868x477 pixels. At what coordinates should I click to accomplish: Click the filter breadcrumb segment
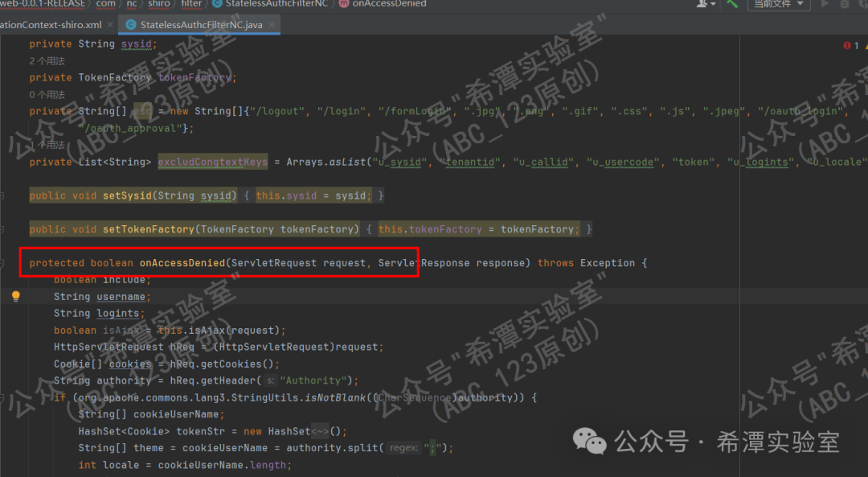click(191, 4)
